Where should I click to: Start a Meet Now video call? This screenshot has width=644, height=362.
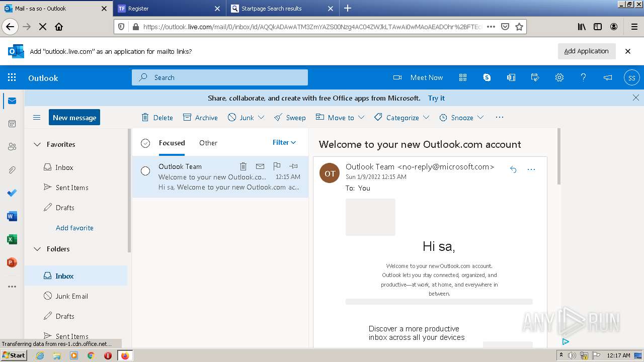pos(418,77)
